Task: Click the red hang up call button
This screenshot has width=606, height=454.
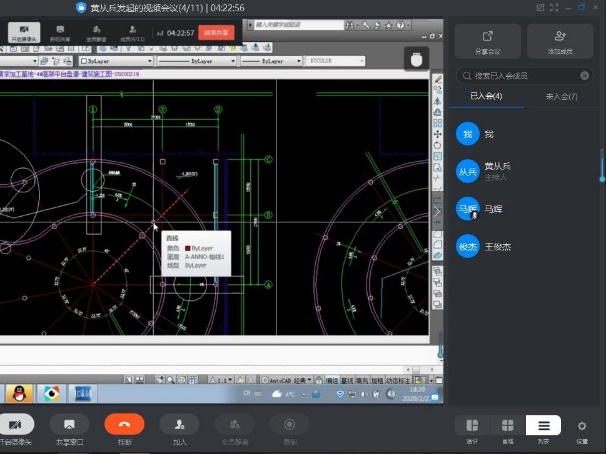Action: (x=124, y=424)
